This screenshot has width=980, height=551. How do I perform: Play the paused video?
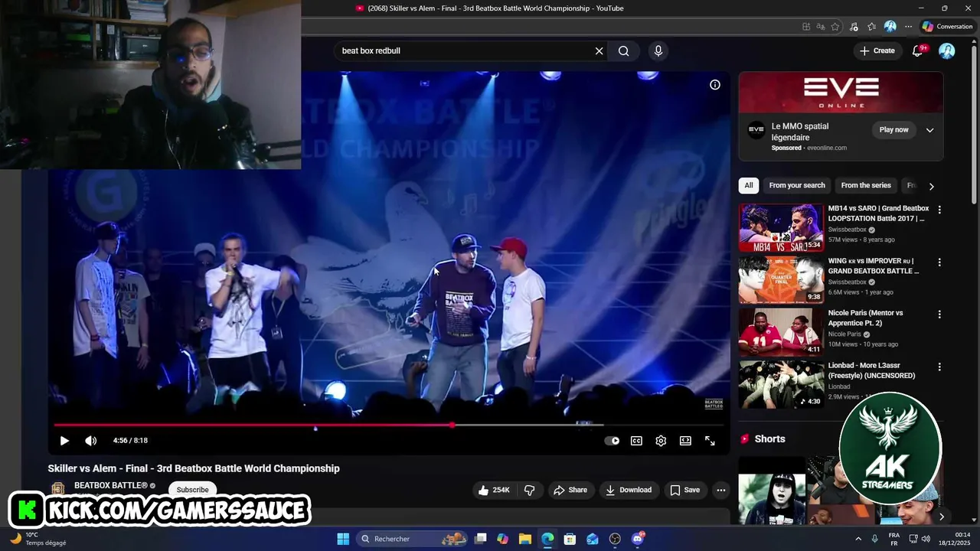coord(64,441)
